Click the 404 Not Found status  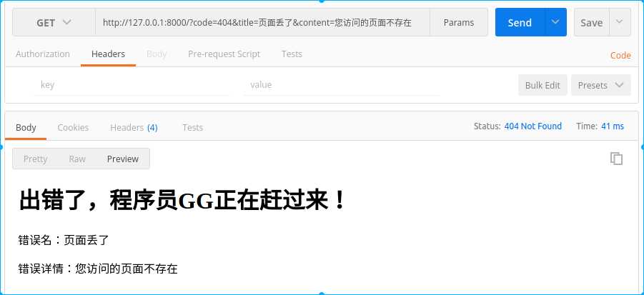click(x=532, y=126)
